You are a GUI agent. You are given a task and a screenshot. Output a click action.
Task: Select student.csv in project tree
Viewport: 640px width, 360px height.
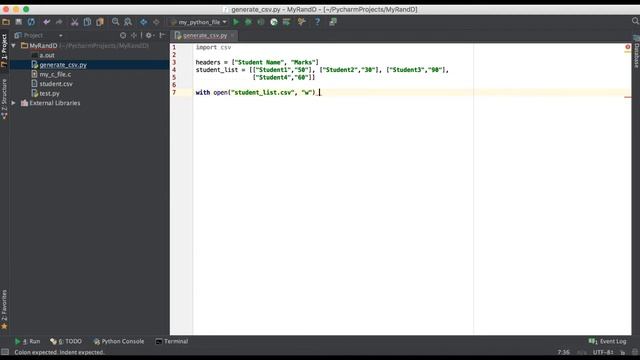coord(56,84)
